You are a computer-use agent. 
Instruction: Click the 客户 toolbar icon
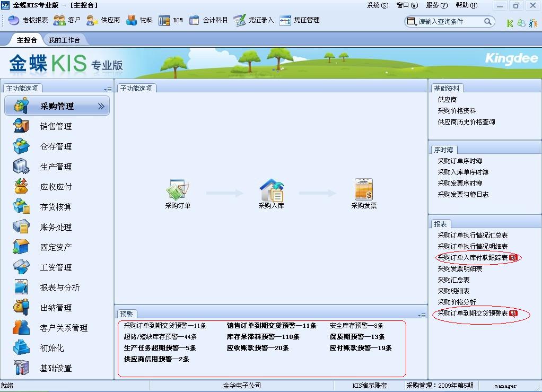coord(67,20)
